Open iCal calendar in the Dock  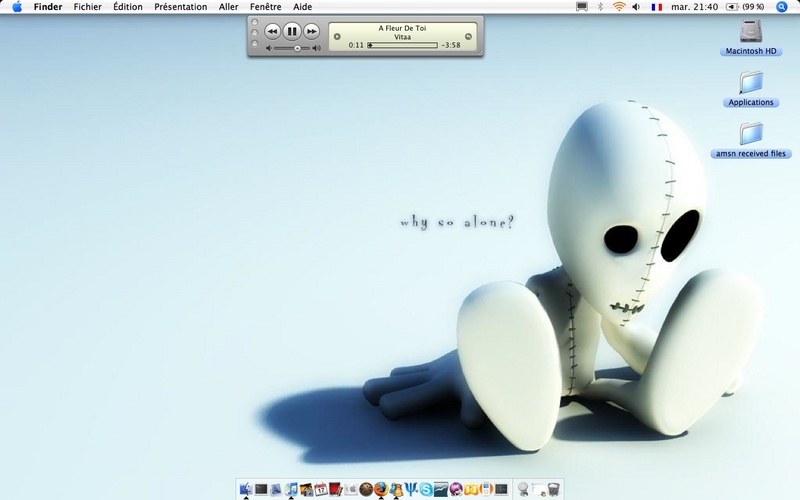(x=320, y=489)
